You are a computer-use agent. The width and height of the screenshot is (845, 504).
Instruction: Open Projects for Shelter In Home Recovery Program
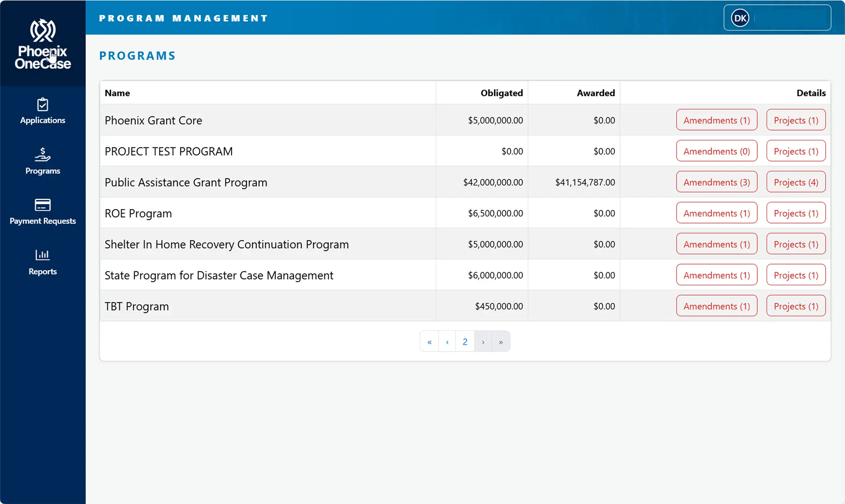(x=796, y=244)
